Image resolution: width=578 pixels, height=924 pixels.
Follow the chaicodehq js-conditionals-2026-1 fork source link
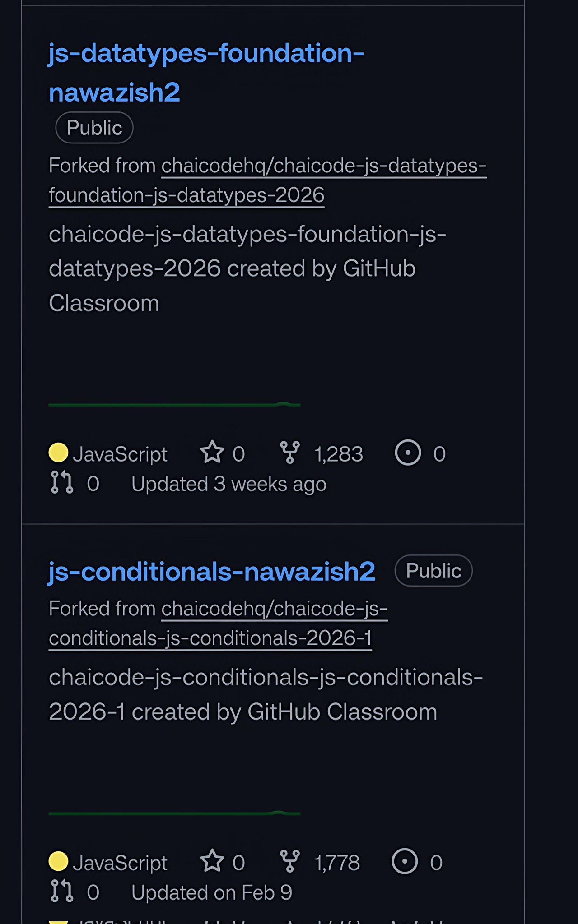click(274, 609)
